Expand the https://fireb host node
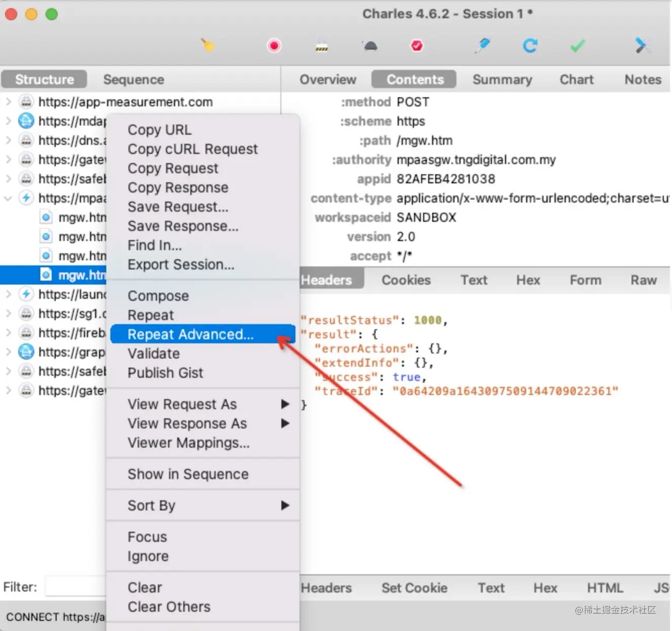Viewport: 672px width, 631px height. point(8,333)
